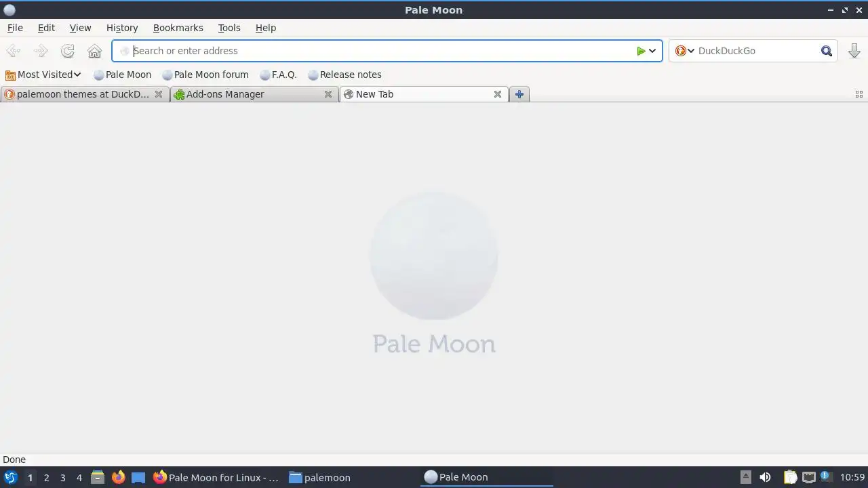Close the New Tab tab
The width and height of the screenshot is (868, 488).
(x=498, y=94)
